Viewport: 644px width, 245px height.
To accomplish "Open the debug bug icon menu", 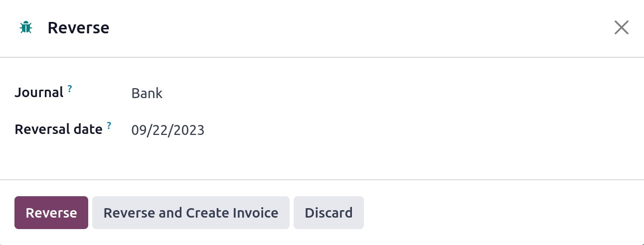I will [x=25, y=27].
